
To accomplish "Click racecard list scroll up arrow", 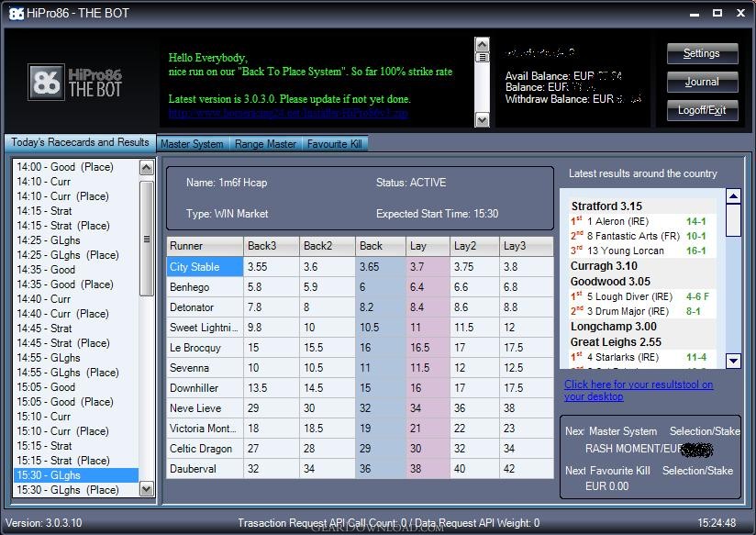I will [x=147, y=167].
